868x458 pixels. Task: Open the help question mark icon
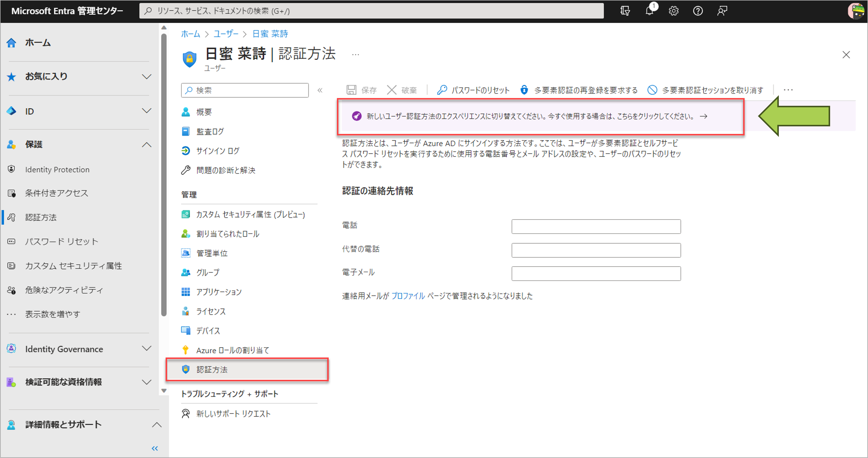tap(698, 11)
